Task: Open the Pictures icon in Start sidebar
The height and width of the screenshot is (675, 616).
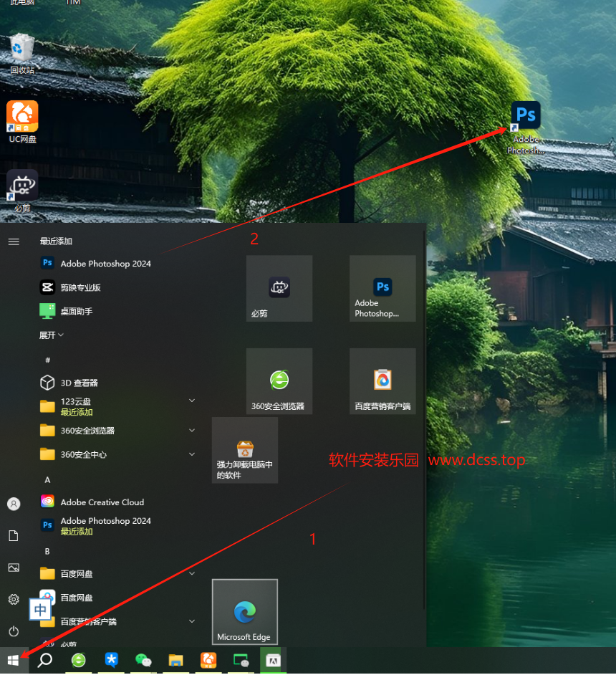Action: (x=14, y=568)
